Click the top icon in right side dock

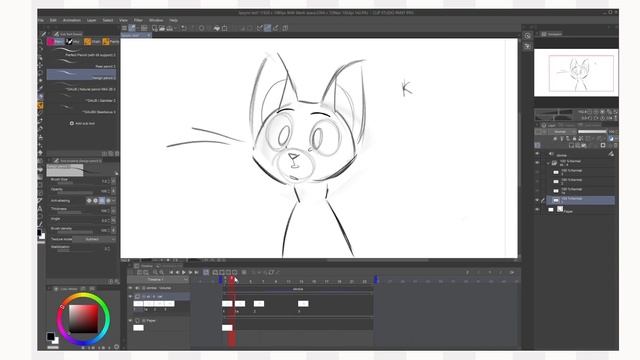(x=527, y=36)
